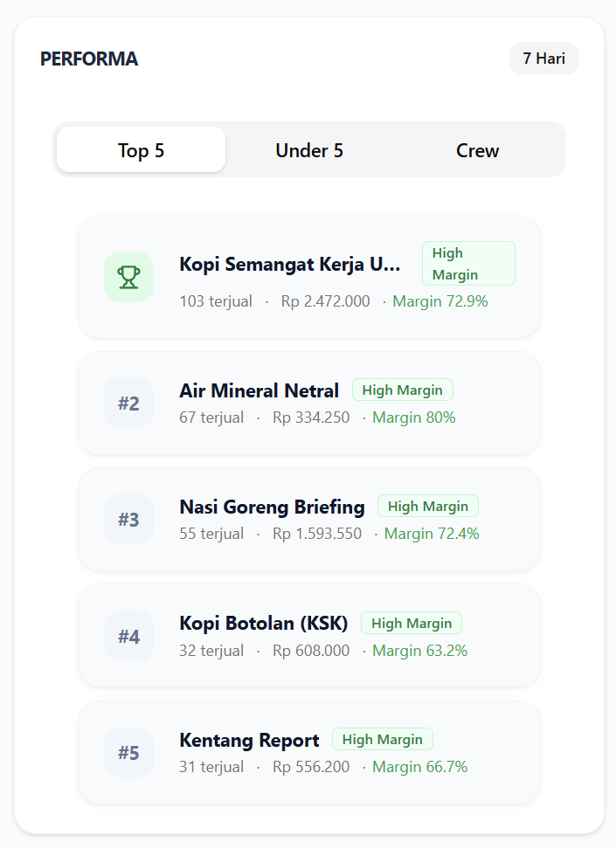This screenshot has width=616, height=849.
Task: Open Kopi Semangat Kerja item title
Action: 289,265
